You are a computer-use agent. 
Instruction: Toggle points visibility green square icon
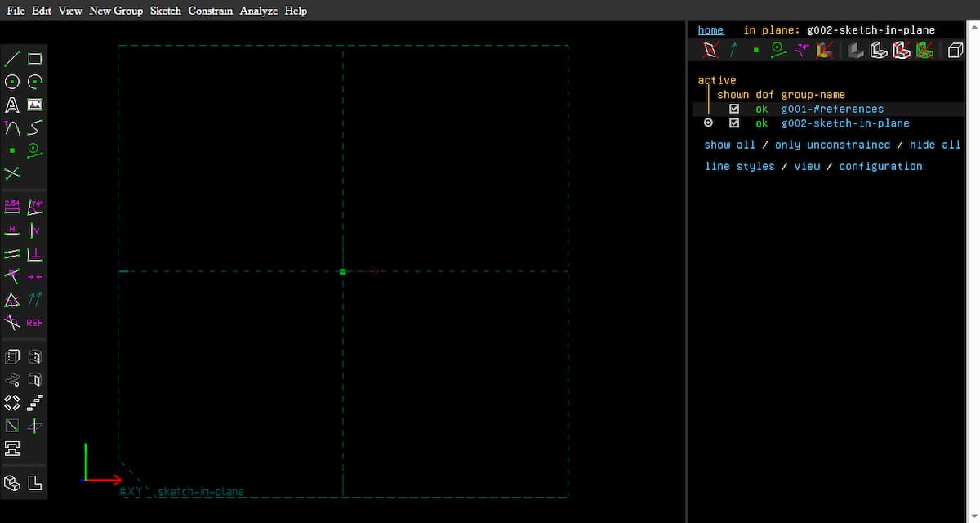(x=756, y=51)
